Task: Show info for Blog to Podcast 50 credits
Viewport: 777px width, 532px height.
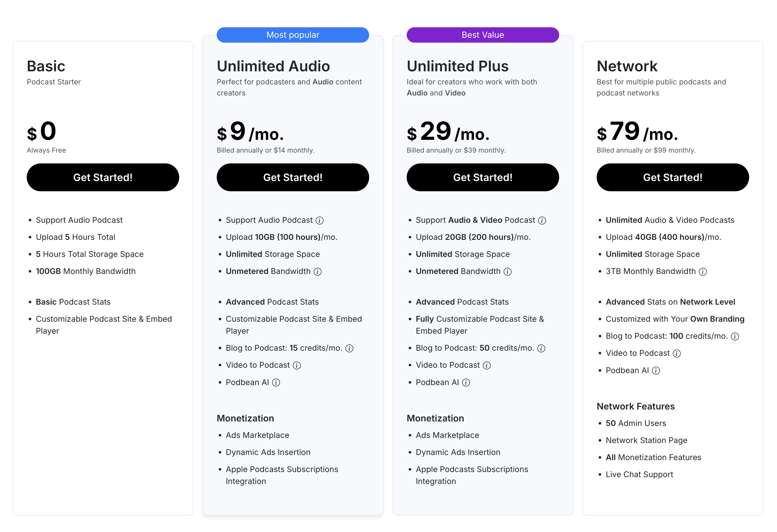Action: [x=541, y=348]
